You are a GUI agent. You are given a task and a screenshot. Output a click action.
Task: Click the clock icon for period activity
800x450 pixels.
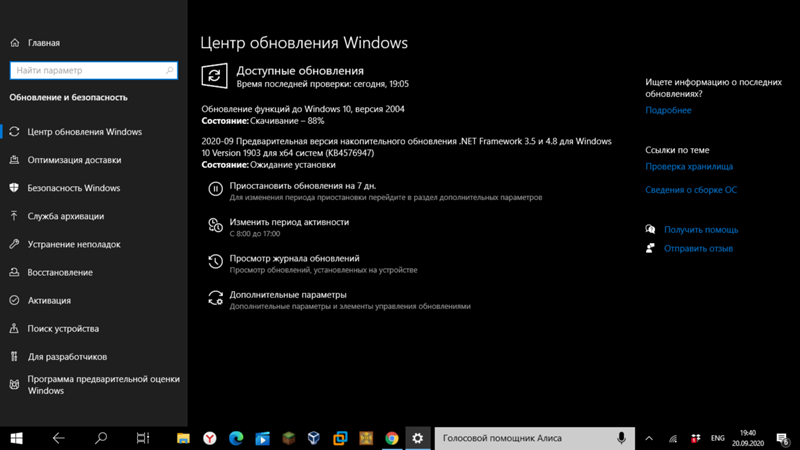215,225
